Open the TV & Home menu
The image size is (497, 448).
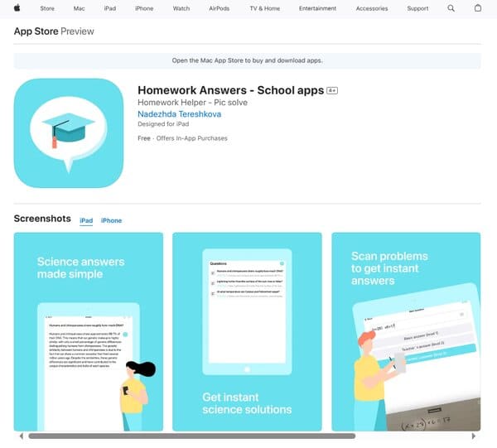tap(265, 8)
